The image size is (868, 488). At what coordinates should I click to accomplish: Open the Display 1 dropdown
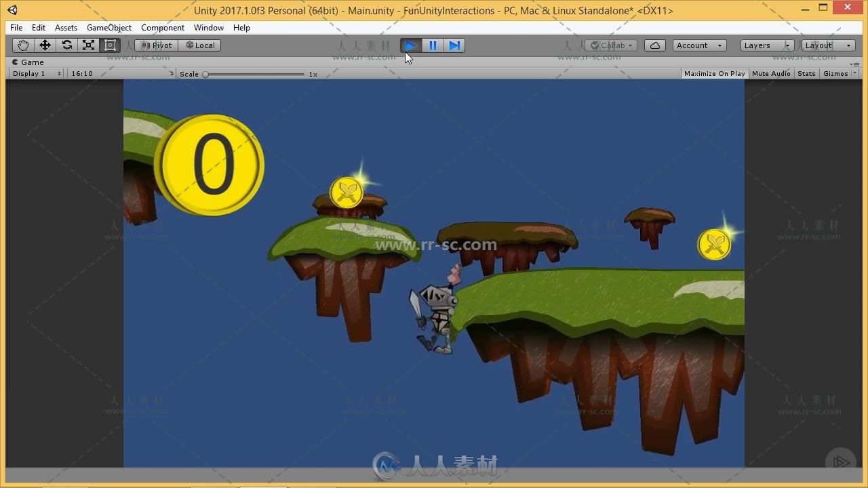point(37,73)
